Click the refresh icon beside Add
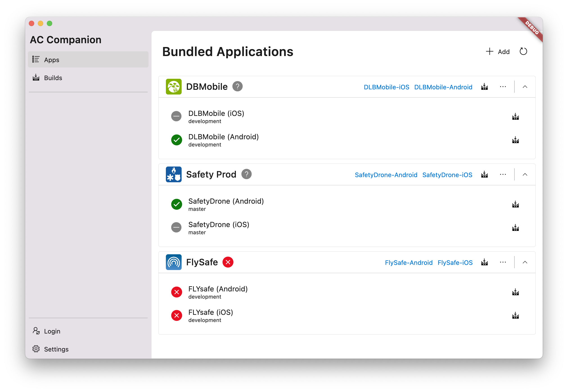 pos(523,51)
